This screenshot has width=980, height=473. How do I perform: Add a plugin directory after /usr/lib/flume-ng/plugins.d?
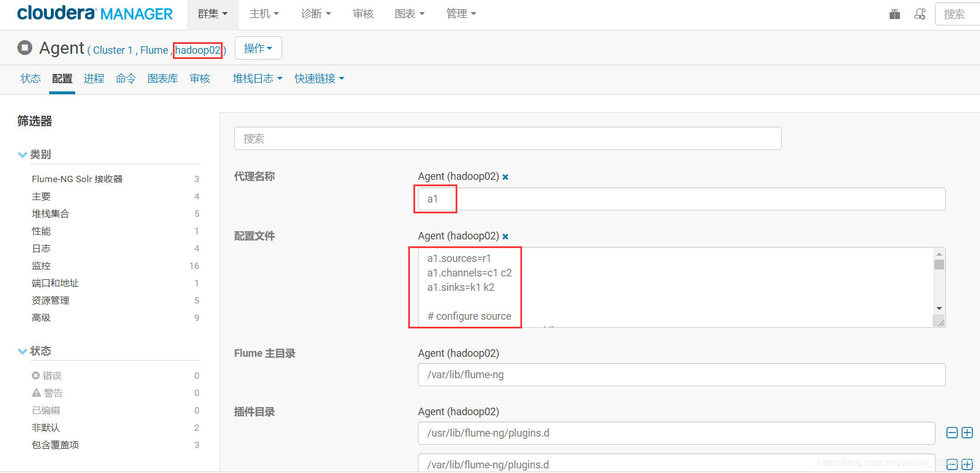coord(967,433)
